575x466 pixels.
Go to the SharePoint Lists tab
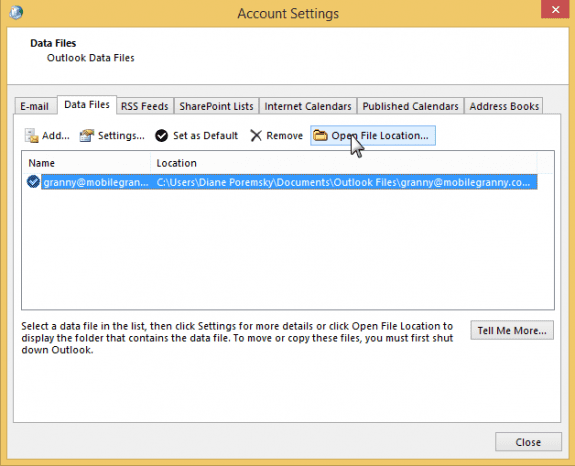click(216, 106)
